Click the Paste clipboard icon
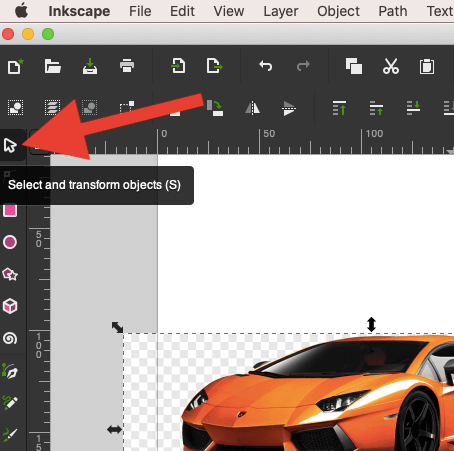Viewport: 454px width, 451px height. tap(427, 66)
